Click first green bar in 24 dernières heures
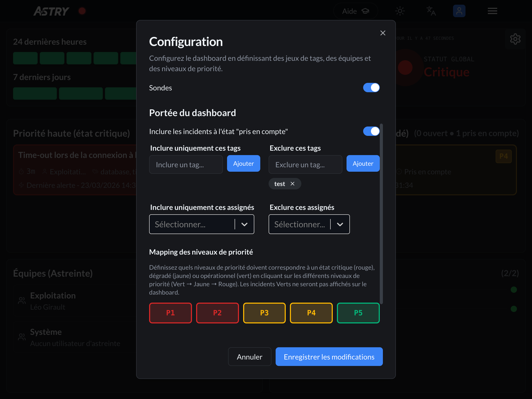The width and height of the screenshot is (532, 399). 25,58
